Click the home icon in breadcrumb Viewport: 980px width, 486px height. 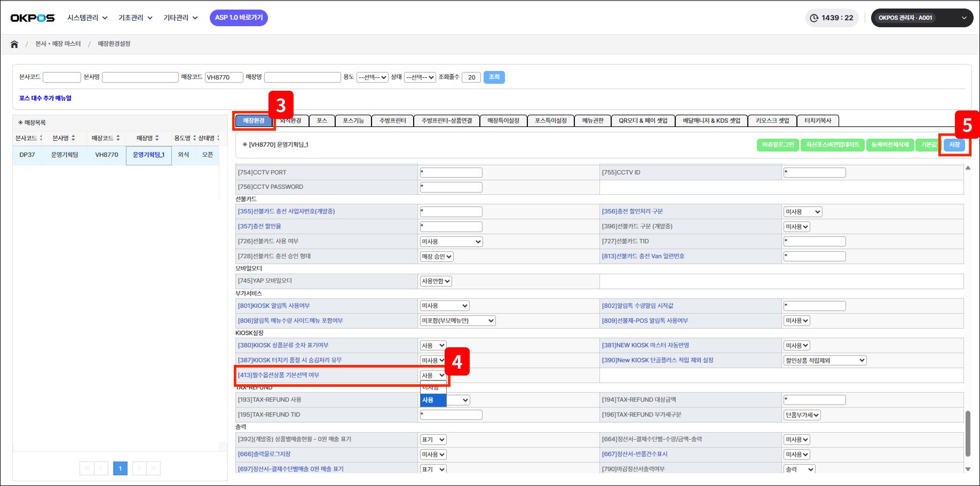tap(14, 44)
